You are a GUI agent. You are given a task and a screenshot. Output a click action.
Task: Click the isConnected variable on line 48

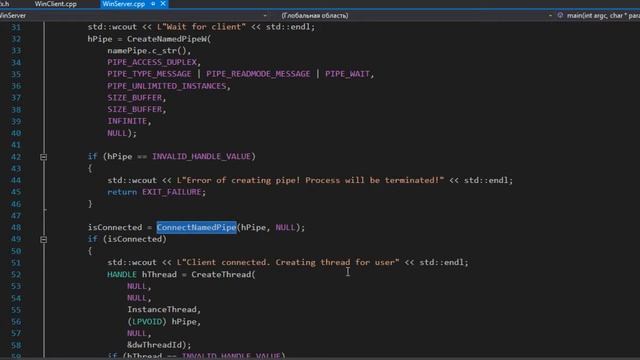115,228
